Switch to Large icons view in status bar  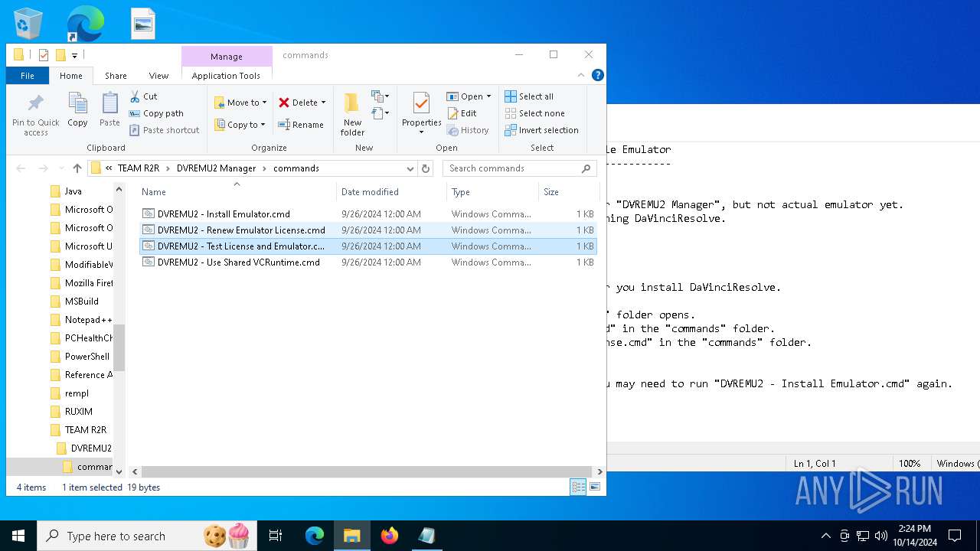click(595, 487)
